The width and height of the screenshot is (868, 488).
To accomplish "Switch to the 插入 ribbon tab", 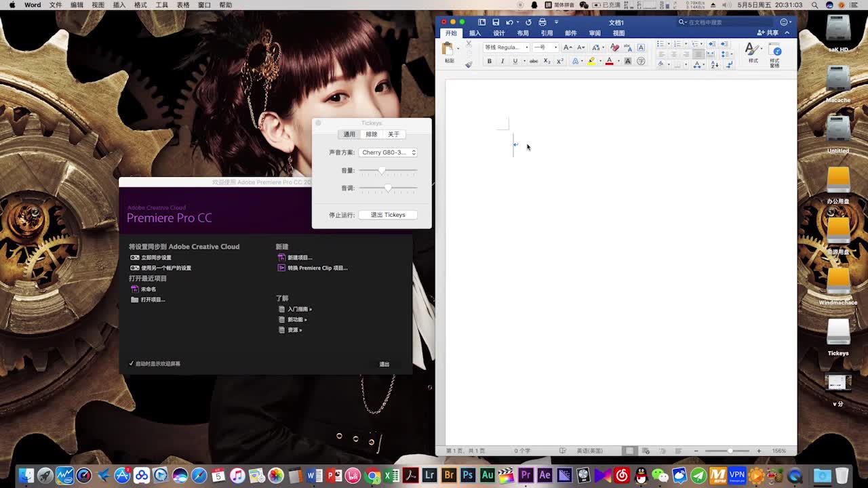I will coord(475,33).
